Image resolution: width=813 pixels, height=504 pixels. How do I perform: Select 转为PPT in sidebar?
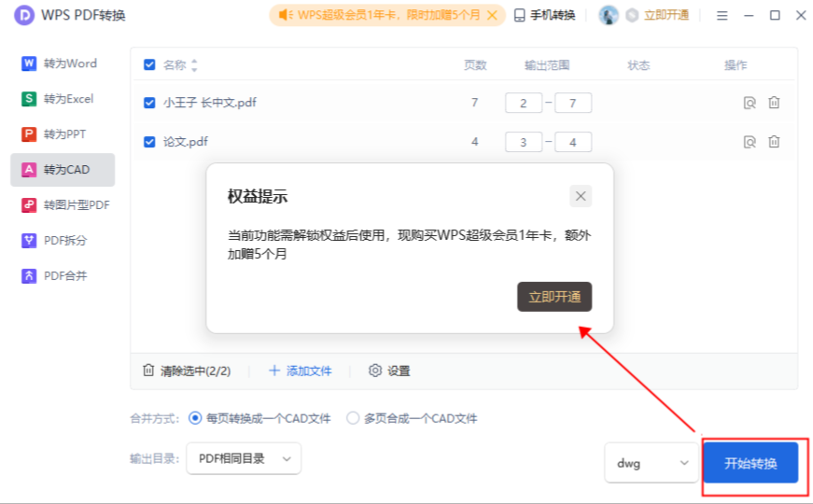tap(63, 133)
